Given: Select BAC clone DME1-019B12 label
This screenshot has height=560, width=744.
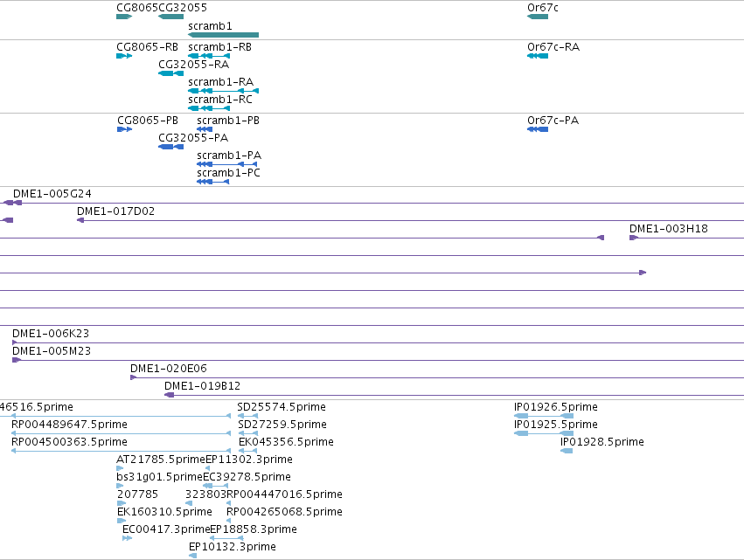Looking at the screenshot, I should click(203, 386).
